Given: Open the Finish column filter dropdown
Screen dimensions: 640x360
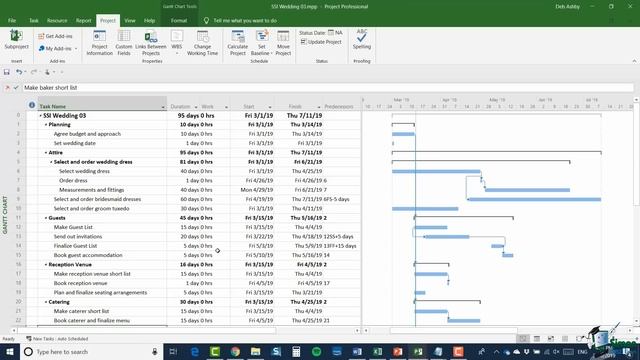Looking at the screenshot, I should pos(319,107).
